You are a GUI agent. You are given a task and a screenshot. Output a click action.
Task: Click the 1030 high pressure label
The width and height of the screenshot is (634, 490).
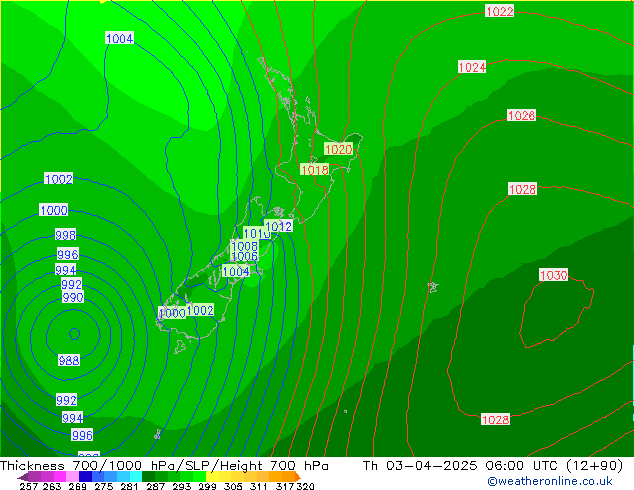coord(554,275)
